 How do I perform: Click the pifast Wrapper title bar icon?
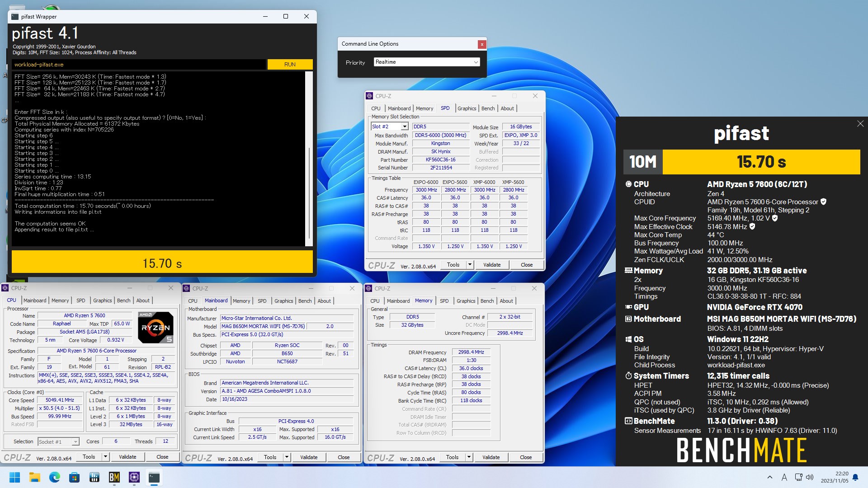coord(15,17)
